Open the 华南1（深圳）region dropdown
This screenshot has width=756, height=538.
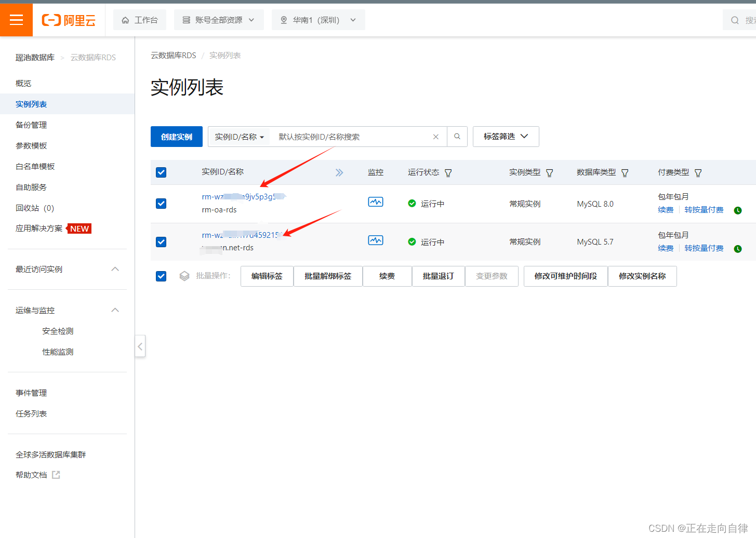pos(319,20)
